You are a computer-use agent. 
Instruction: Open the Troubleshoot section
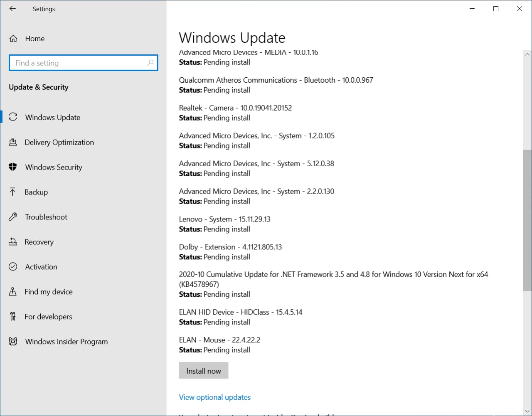pos(83,217)
